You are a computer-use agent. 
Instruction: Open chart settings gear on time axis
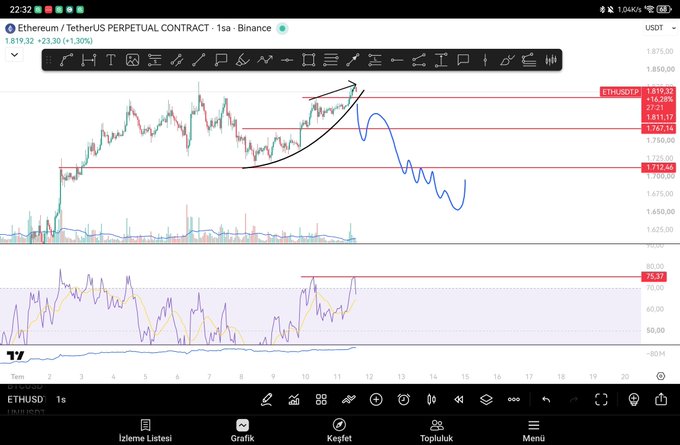click(660, 376)
